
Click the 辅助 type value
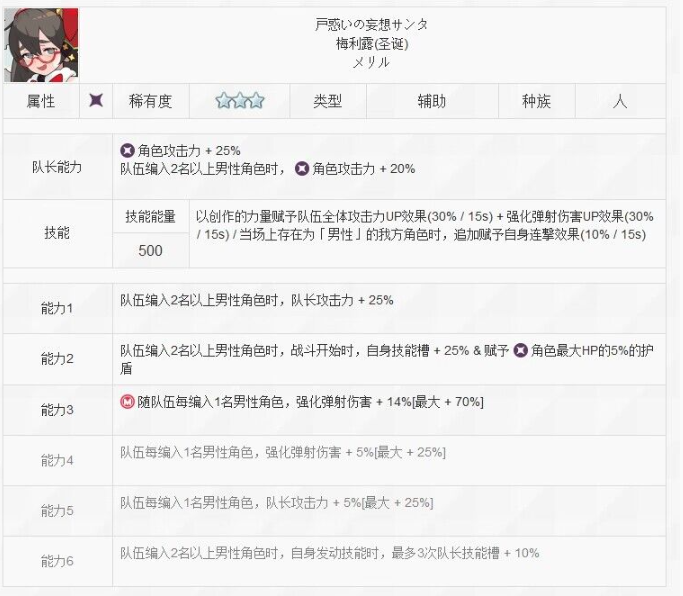[432, 101]
